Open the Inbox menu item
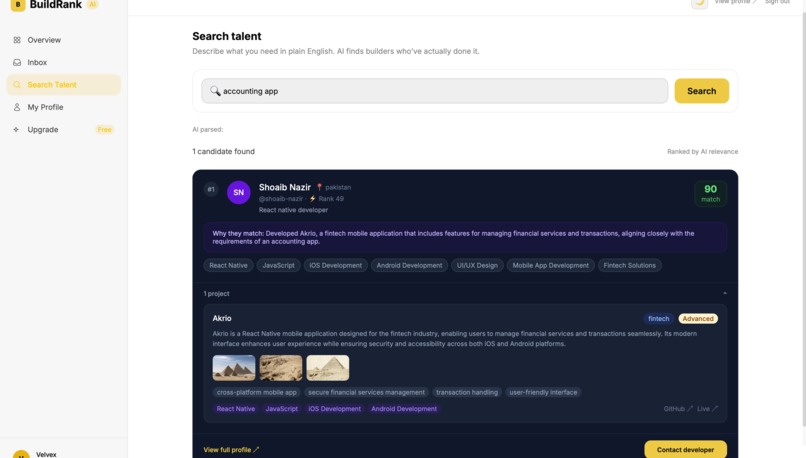This screenshot has height=458, width=806. pyautogui.click(x=64, y=62)
